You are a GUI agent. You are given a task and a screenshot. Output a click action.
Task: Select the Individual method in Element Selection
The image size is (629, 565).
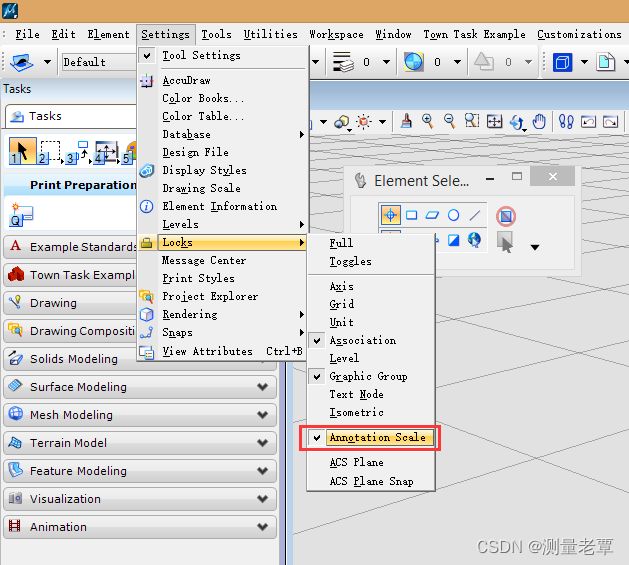(x=390, y=215)
